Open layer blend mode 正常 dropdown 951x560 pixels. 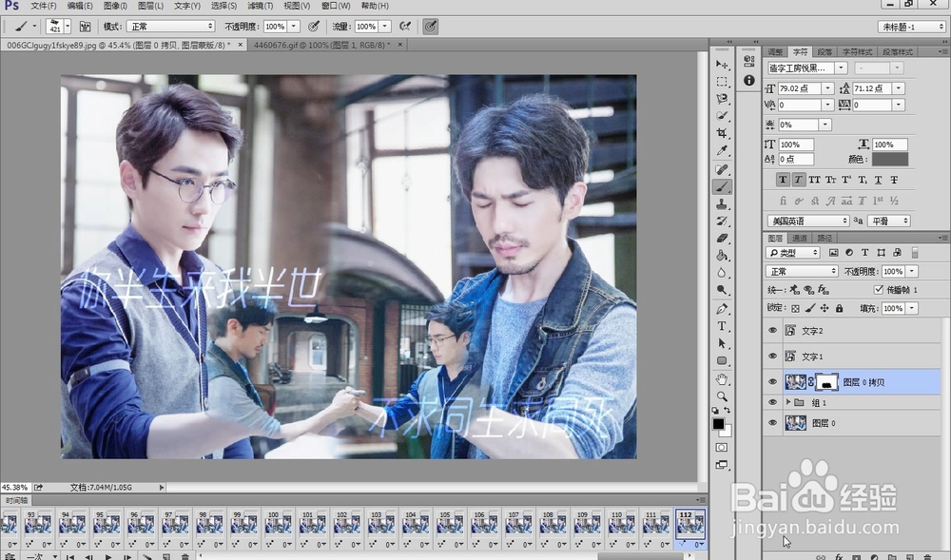[802, 272]
